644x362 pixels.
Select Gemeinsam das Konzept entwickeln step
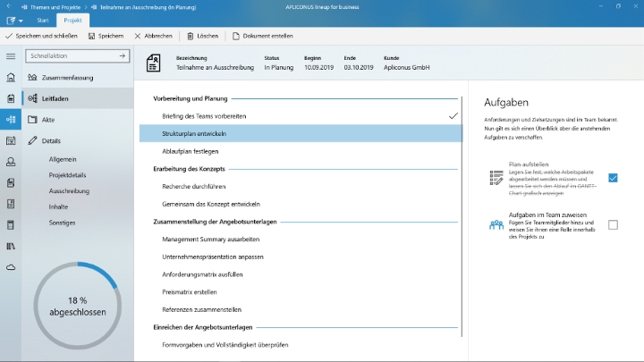pyautogui.click(x=301, y=204)
